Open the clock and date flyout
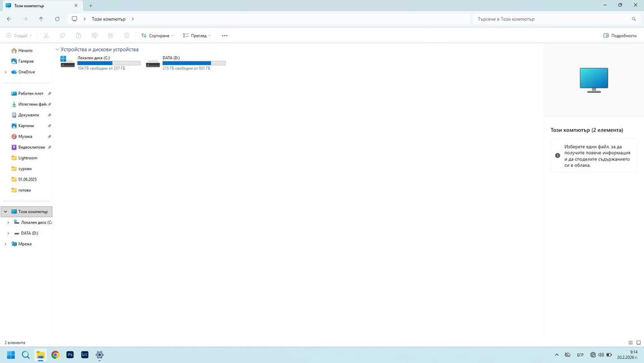644x363 pixels. click(627, 355)
